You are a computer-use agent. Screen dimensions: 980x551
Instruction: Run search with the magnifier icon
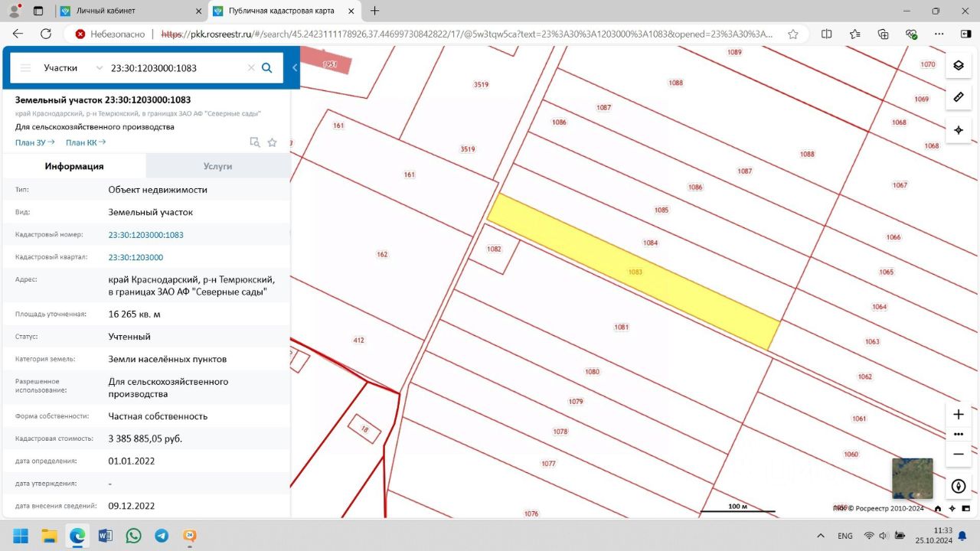click(267, 68)
